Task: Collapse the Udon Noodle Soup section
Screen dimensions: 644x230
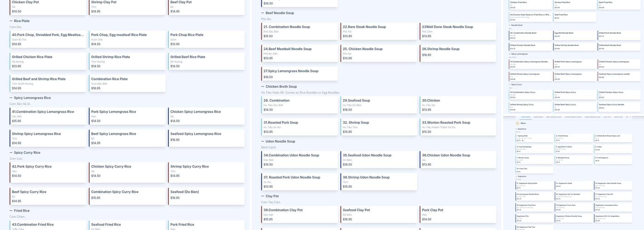Action: [x=263, y=141]
